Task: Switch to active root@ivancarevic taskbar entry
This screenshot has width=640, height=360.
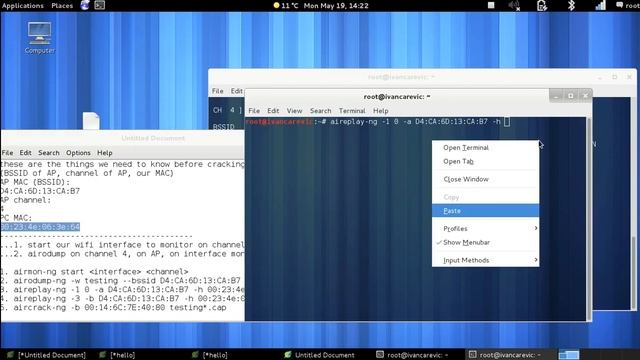Action: (505, 355)
